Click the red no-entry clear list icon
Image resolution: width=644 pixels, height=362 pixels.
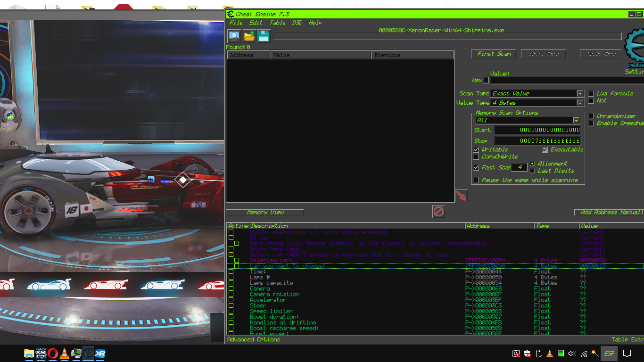[438, 211]
